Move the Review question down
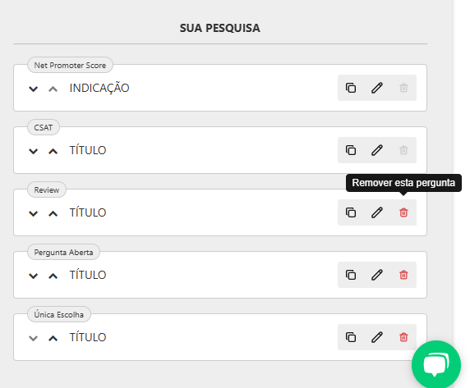Screen dimensions: 470x388 click(33, 214)
